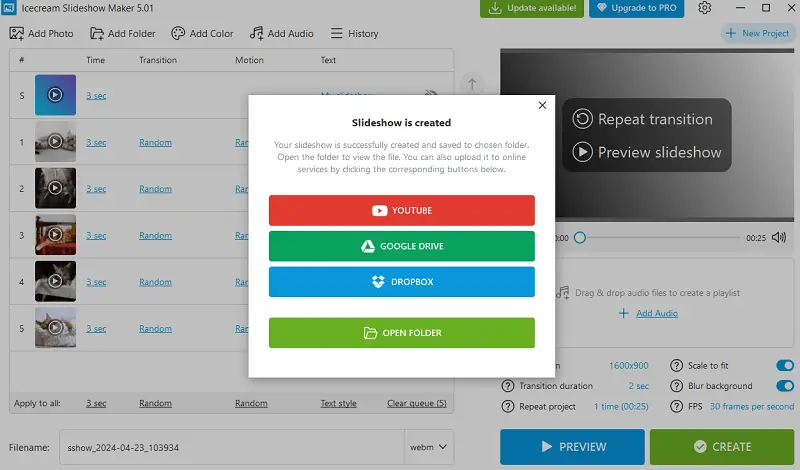
Task: Click the preview timeline slider handle
Action: pyautogui.click(x=580, y=238)
